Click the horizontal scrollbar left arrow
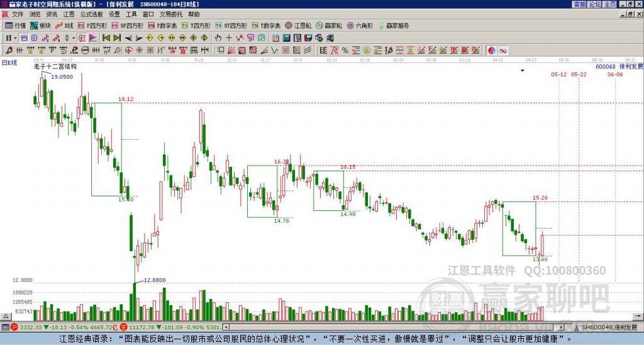644x345 pixels. [x=226, y=327]
